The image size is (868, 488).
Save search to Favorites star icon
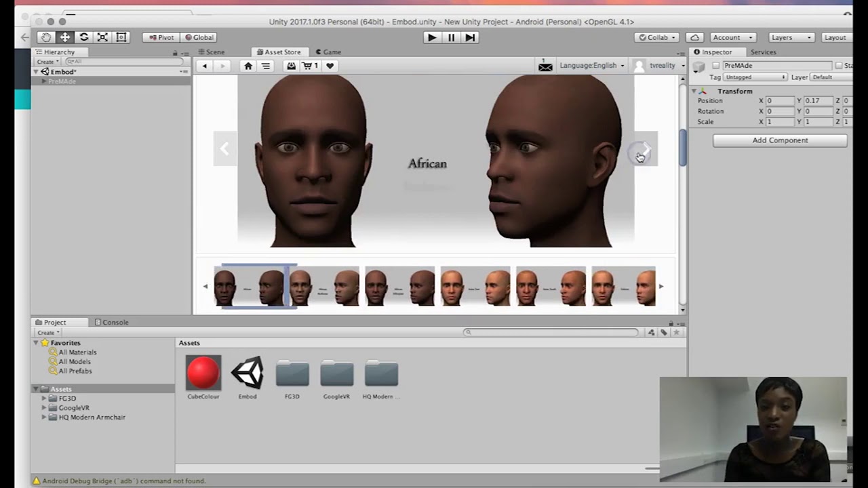pos(677,332)
